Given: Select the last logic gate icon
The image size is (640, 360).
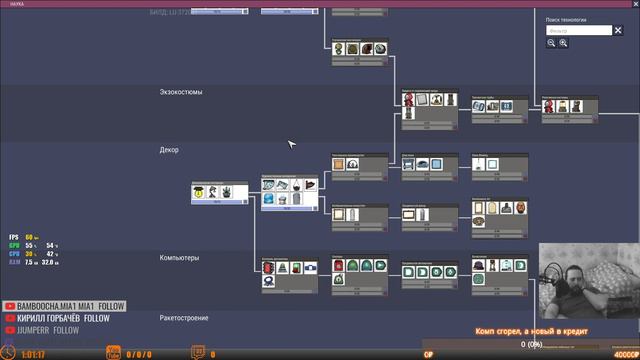Looking at the screenshot, I should 450,272.
